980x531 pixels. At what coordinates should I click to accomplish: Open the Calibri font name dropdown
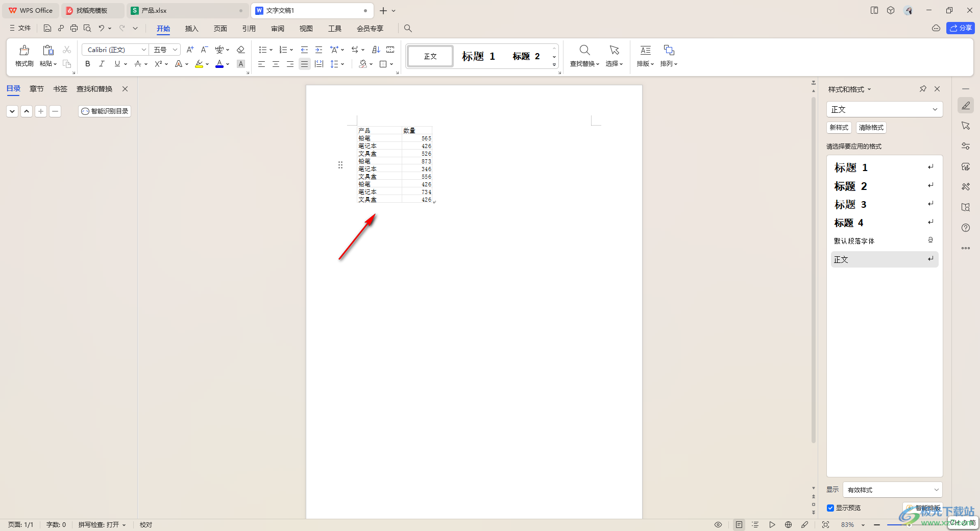(x=144, y=50)
